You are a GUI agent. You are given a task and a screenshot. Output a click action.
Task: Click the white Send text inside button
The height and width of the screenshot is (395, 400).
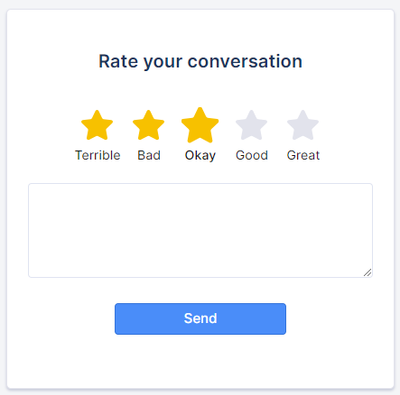tap(200, 319)
